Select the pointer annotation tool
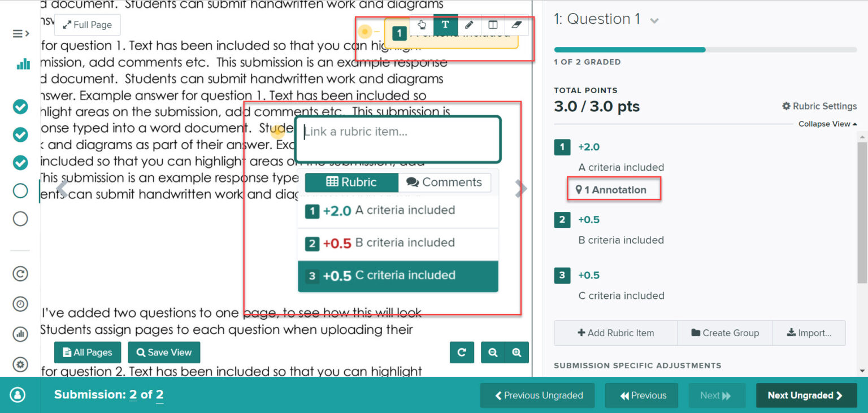Viewport: 868px width, 413px height. (422, 24)
